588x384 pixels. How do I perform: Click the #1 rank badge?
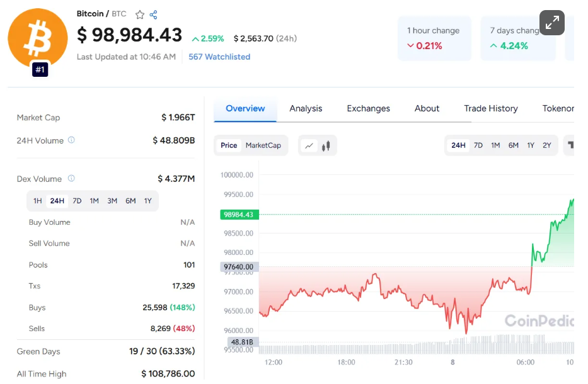[x=40, y=69]
